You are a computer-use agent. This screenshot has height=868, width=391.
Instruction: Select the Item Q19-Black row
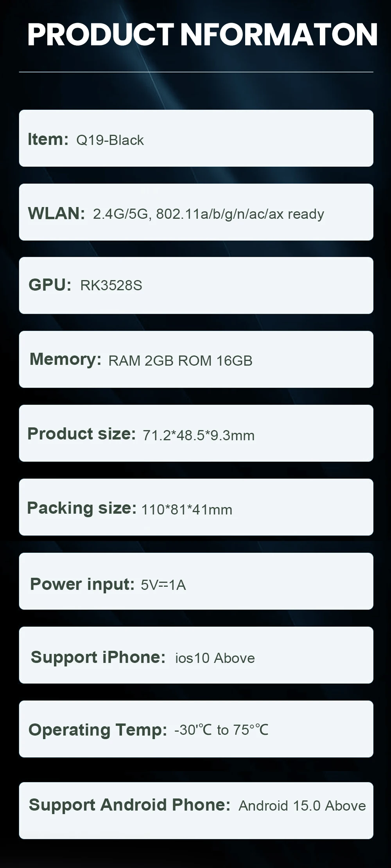(x=196, y=138)
